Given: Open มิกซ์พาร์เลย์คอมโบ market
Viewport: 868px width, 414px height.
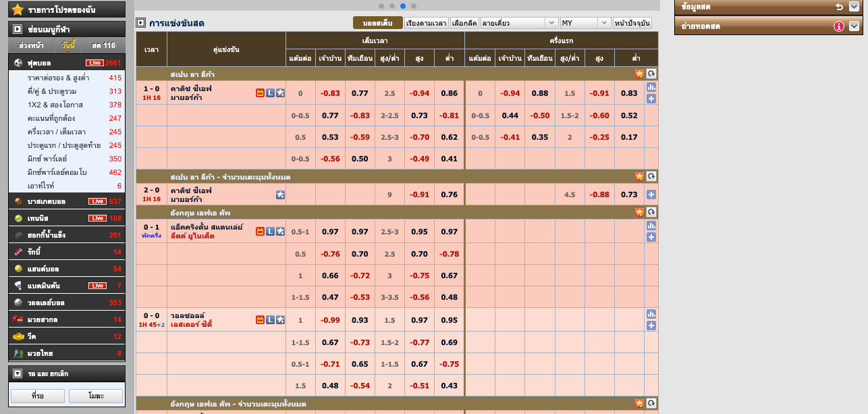Looking at the screenshot, I should pyautogui.click(x=57, y=172).
